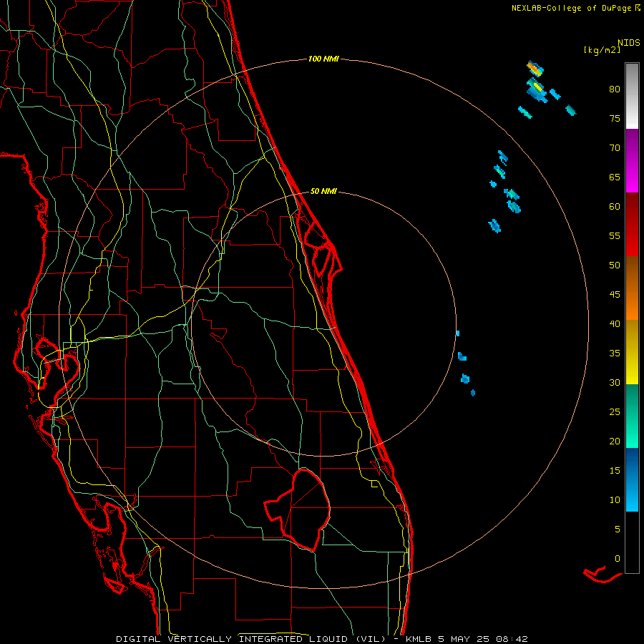Image resolution: width=644 pixels, height=644 pixels.
Task: Click the 75 value on color scale
Action: (x=615, y=118)
